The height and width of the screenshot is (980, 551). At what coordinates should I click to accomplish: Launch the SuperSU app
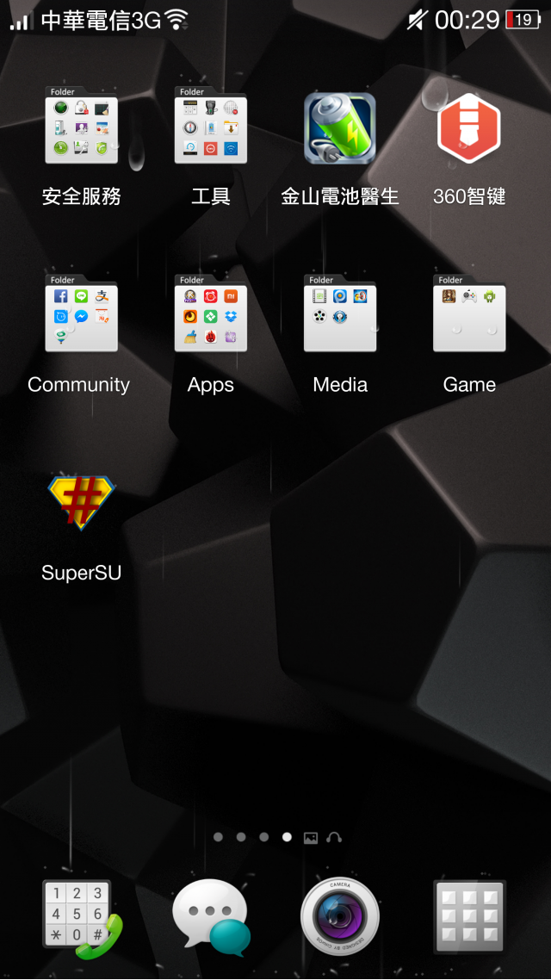click(81, 503)
